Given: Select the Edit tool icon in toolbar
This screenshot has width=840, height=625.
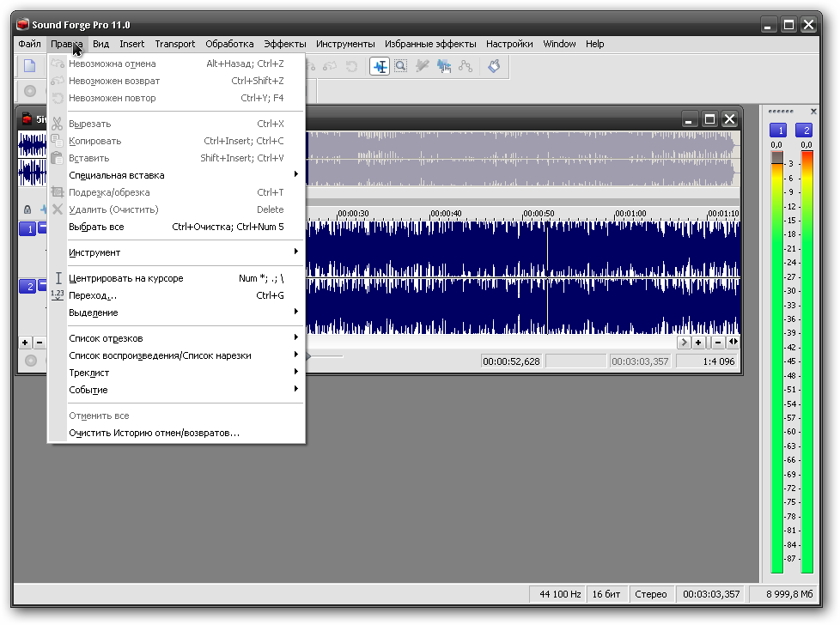Looking at the screenshot, I should coord(380,66).
